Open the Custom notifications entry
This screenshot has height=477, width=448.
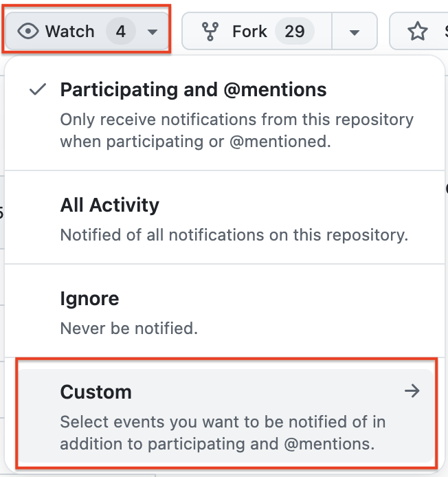pyautogui.click(x=96, y=392)
